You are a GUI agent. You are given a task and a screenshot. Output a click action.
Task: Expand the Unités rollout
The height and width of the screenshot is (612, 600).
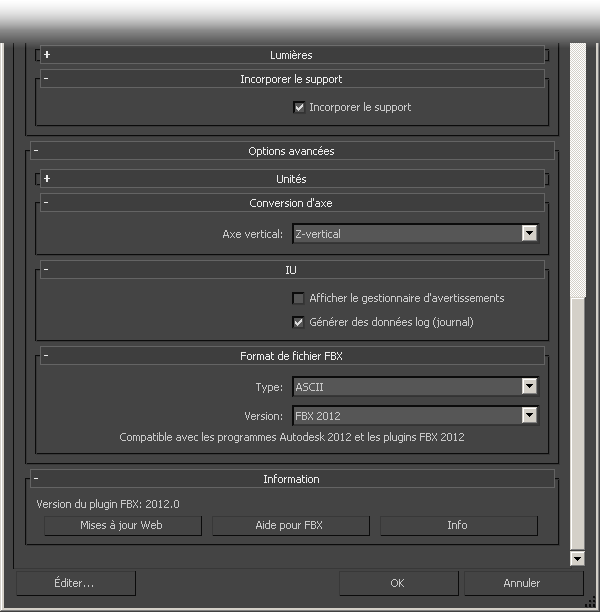tap(292, 179)
